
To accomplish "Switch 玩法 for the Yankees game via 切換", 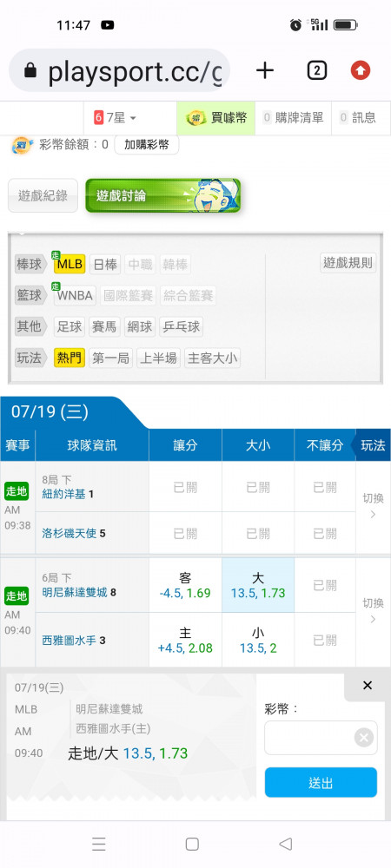I will (x=373, y=506).
